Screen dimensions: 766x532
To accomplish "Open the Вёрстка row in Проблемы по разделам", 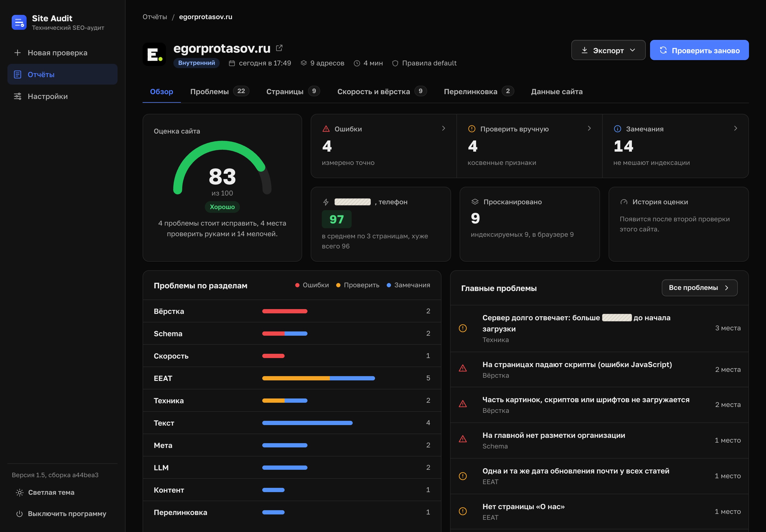I will click(292, 311).
